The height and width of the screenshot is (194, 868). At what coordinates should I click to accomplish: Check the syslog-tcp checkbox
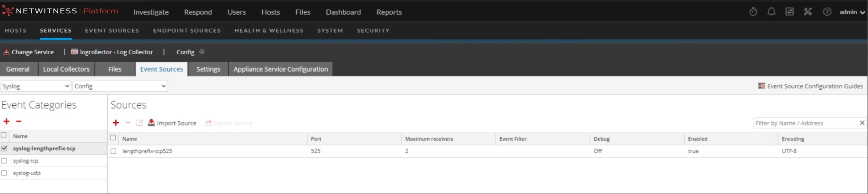[4, 160]
